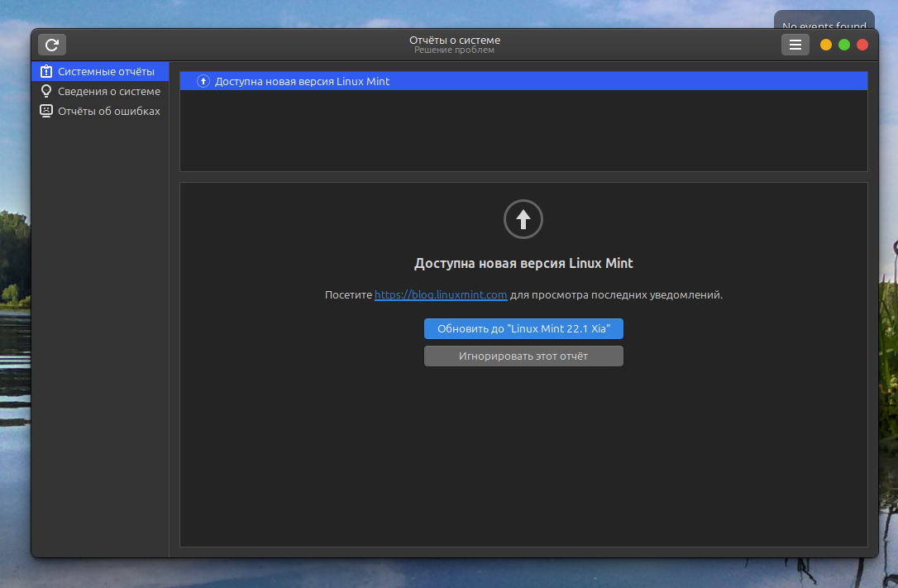Open Отчёты об ошибках section
This screenshot has height=588, width=898.
tap(100, 111)
